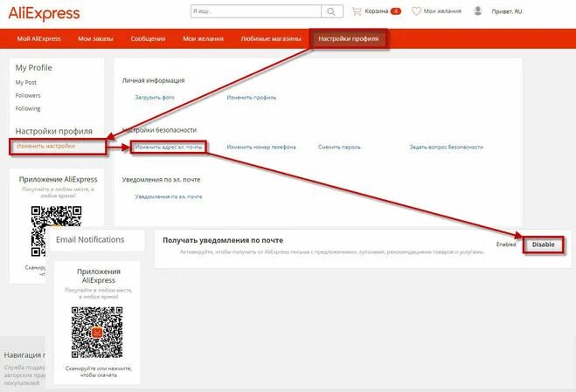Click Мои желания header text
The image size is (576, 392).
click(442, 11)
